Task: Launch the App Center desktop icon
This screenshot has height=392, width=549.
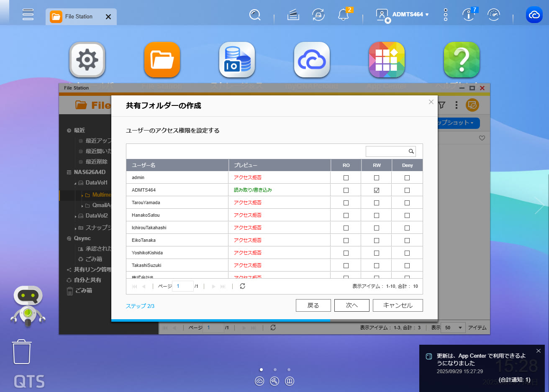Action: (x=386, y=60)
